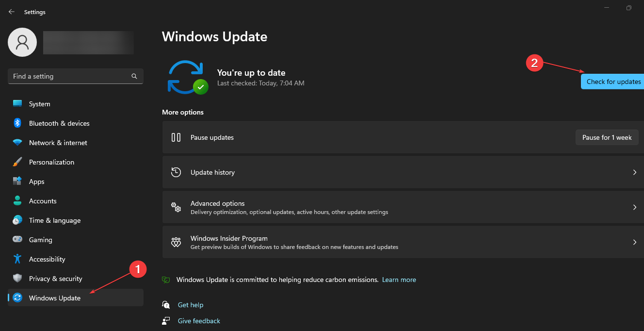
Task: Click the Windows Insider Program heart icon
Action: 176,242
